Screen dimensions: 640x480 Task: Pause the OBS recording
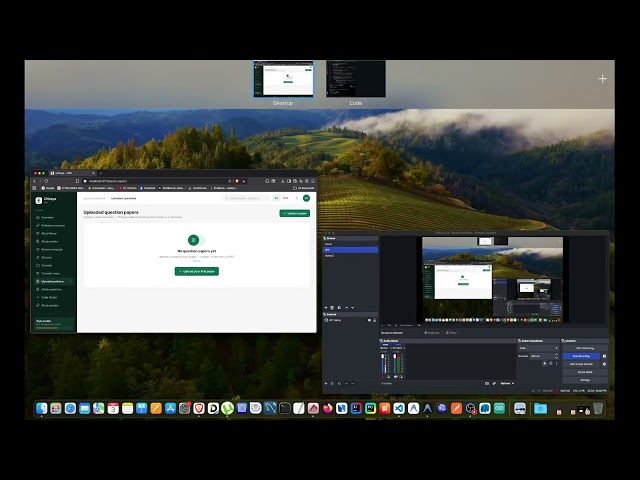tap(604, 356)
